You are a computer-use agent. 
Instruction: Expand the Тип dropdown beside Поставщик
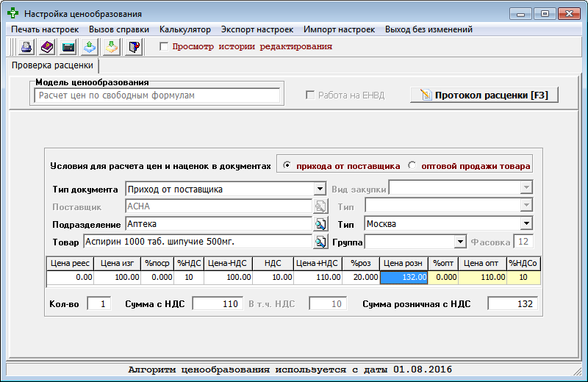click(526, 205)
